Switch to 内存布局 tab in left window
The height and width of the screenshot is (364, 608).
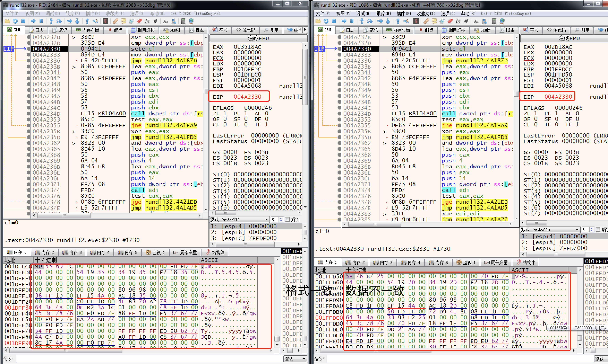click(x=87, y=30)
